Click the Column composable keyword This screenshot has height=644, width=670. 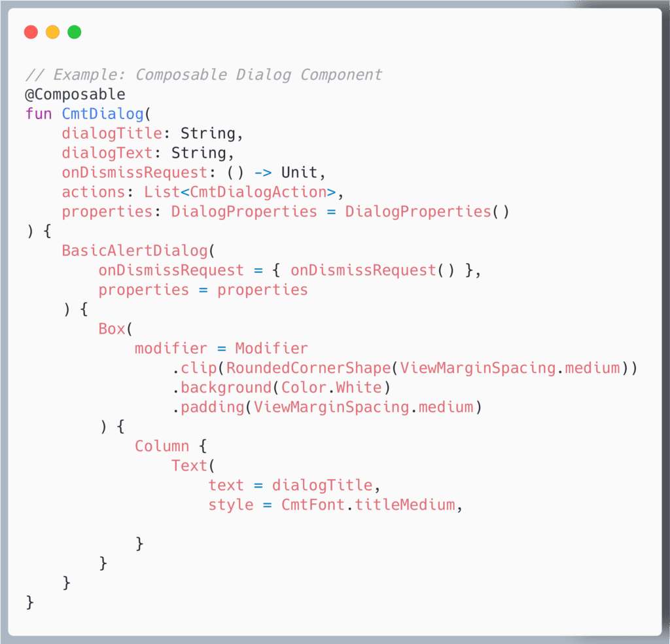[162, 446]
